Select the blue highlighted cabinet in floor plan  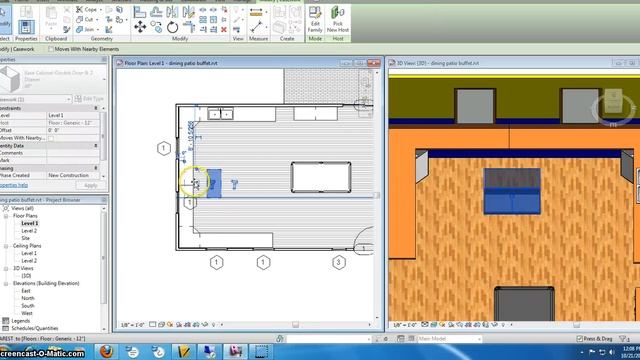(214, 184)
